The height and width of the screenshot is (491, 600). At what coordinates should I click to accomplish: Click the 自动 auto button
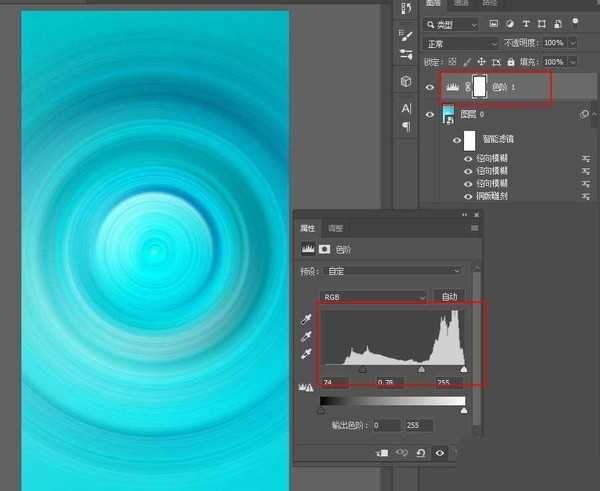[x=449, y=297]
